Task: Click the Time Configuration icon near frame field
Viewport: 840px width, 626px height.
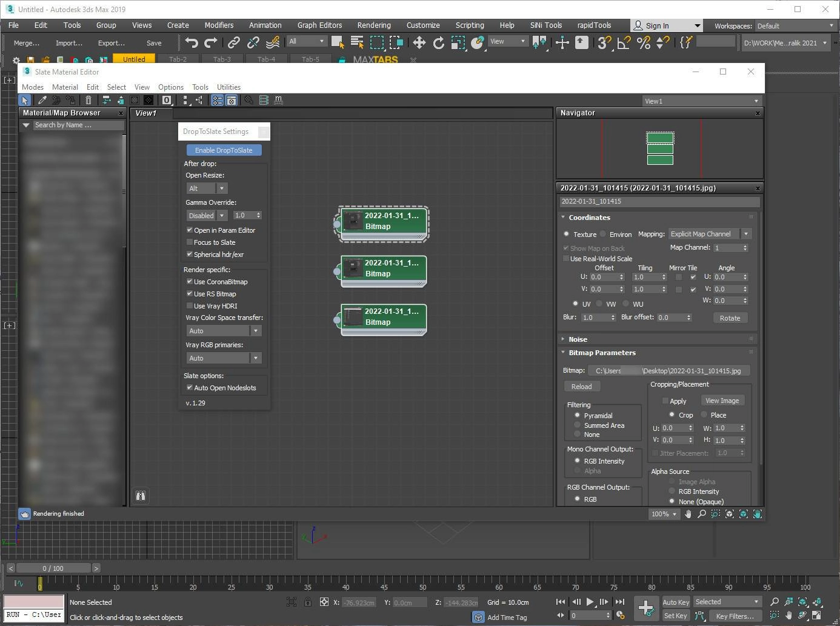Action: point(620,615)
